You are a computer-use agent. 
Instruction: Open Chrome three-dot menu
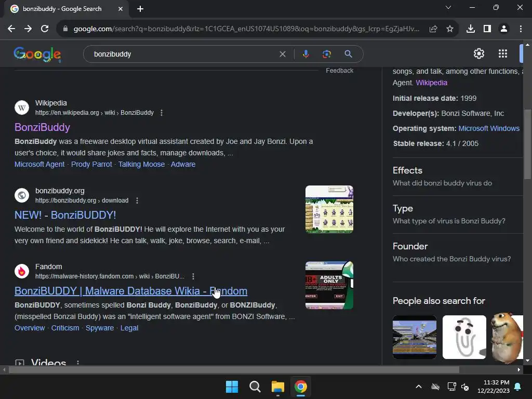(521, 29)
